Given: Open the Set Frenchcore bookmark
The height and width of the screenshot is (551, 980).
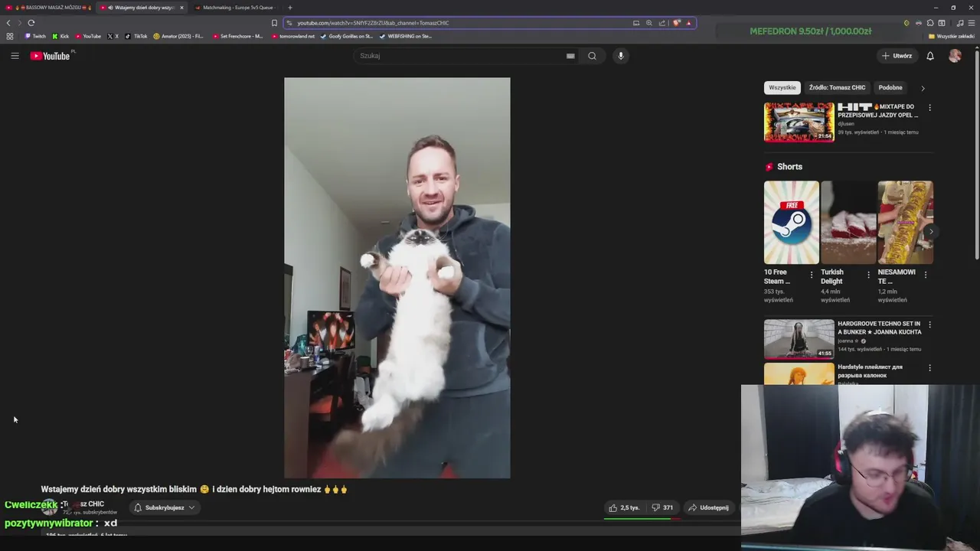Looking at the screenshot, I should [238, 36].
